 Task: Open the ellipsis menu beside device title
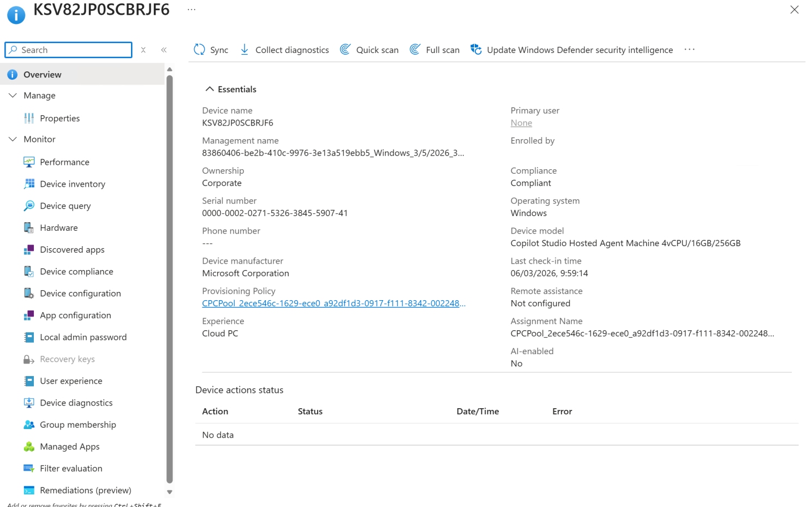click(x=192, y=10)
